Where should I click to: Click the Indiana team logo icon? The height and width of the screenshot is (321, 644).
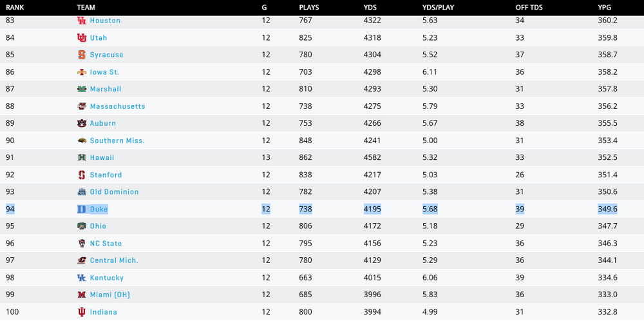point(81,312)
